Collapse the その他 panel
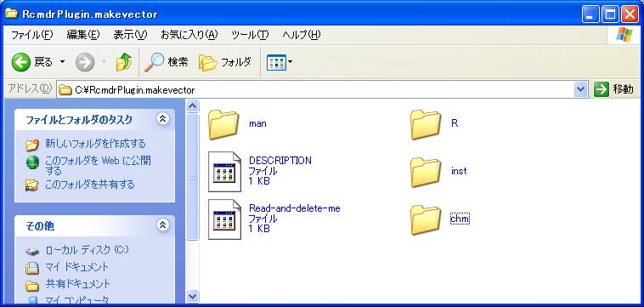Screen dimensions: 644x307 pos(162,225)
